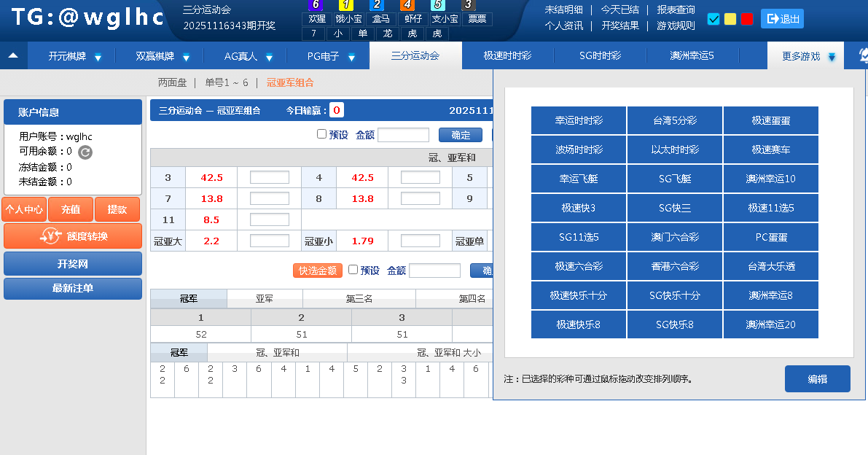The image size is (868, 455).
Task: Switch to the 极速时时彩 tab
Action: (x=507, y=55)
